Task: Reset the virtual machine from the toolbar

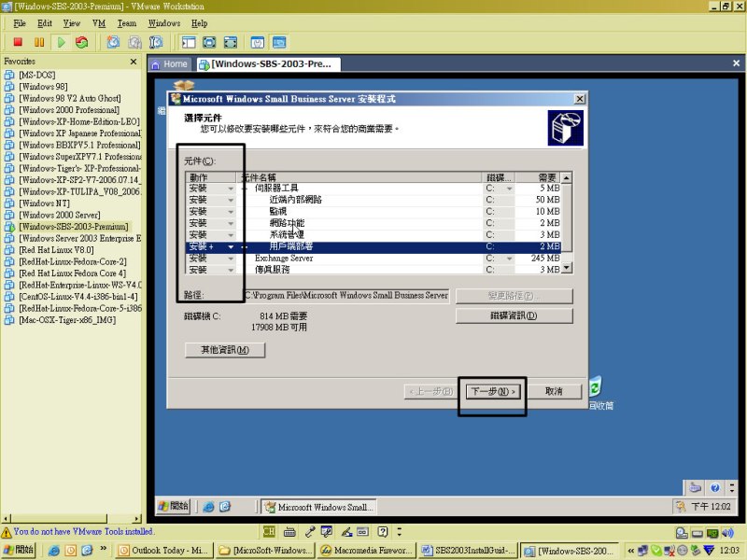Action: [82, 42]
